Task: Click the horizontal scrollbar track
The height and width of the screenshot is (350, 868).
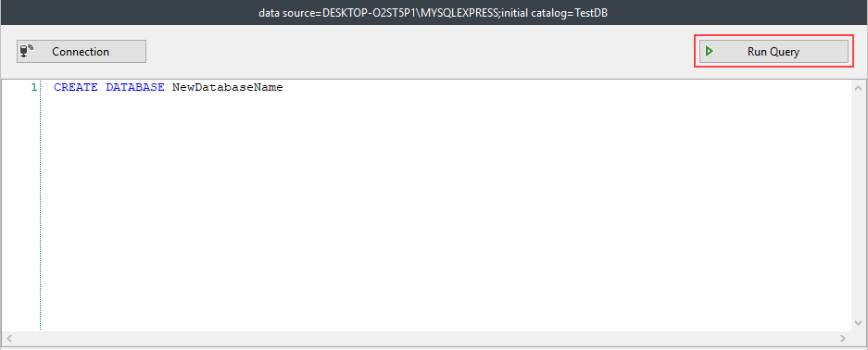Action: [x=426, y=338]
